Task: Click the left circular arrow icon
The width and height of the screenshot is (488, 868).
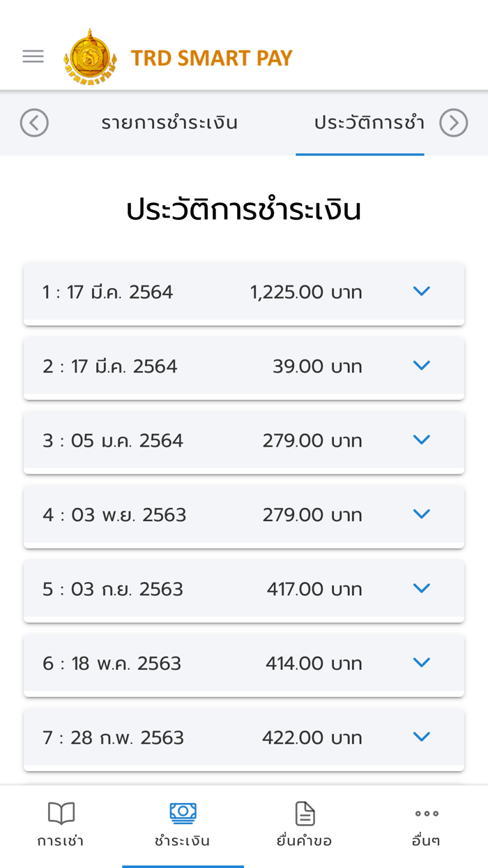Action: [34, 123]
